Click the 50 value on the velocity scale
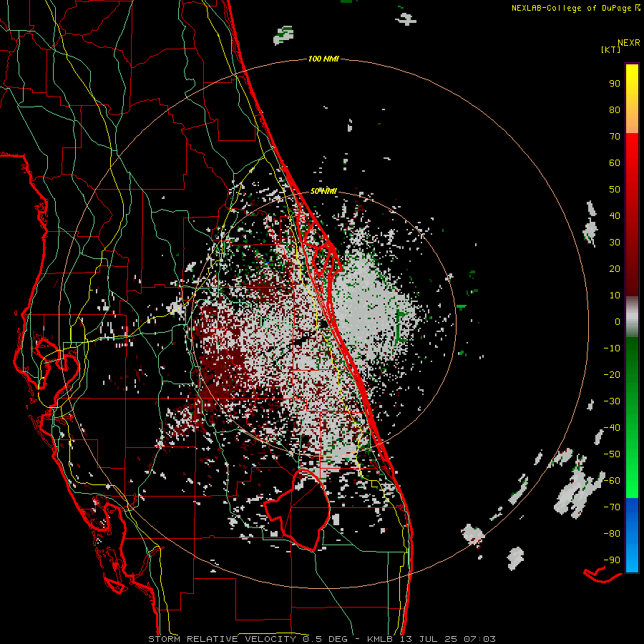The height and width of the screenshot is (644, 644). click(x=615, y=190)
